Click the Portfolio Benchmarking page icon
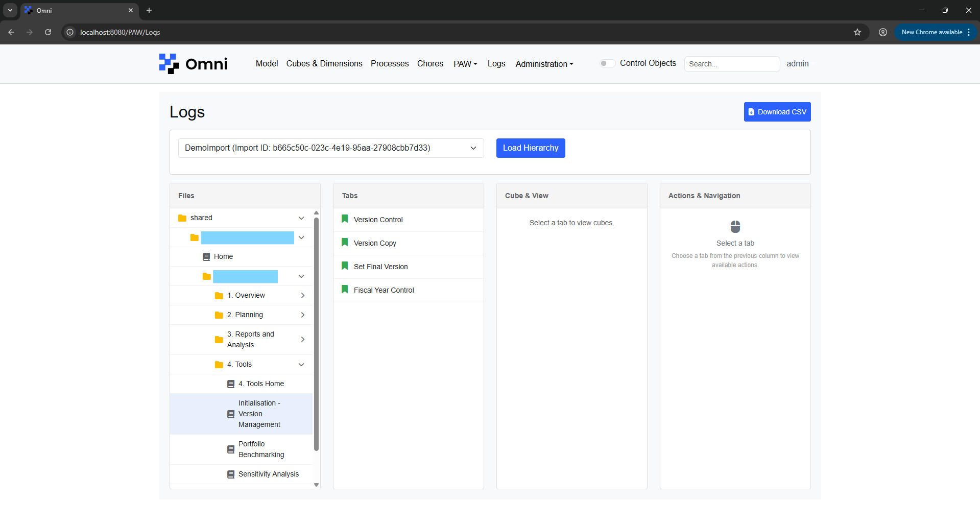The width and height of the screenshot is (980, 525). pos(231,449)
